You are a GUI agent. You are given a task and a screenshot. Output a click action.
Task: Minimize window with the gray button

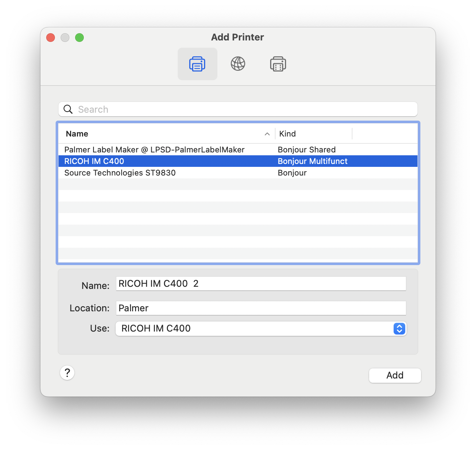(x=65, y=38)
